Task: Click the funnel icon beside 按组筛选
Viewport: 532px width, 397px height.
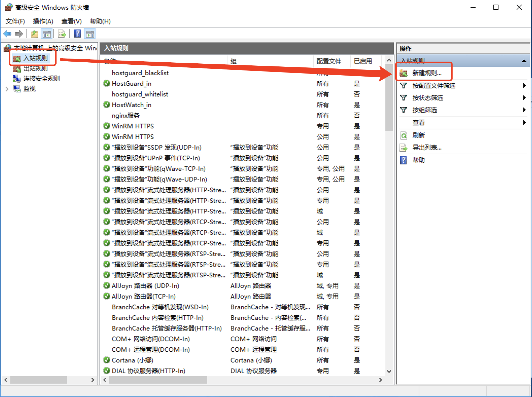Action: (x=404, y=110)
